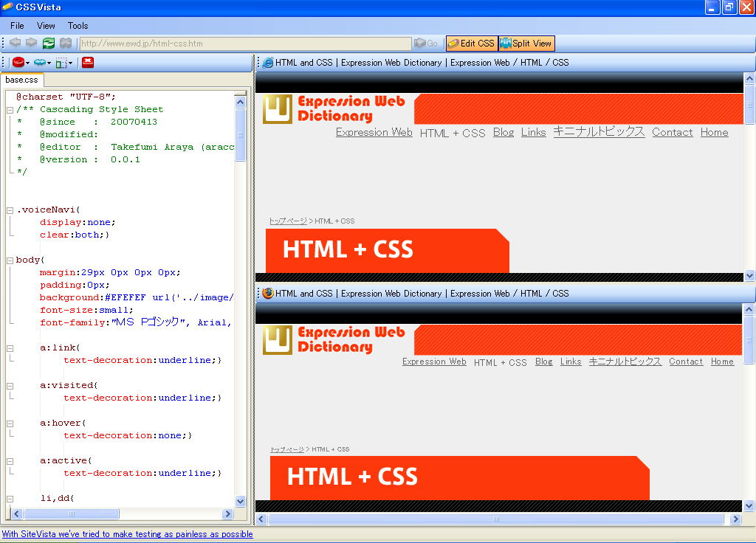Click the Expression Web Dictionary logo in the top preview

click(334, 109)
